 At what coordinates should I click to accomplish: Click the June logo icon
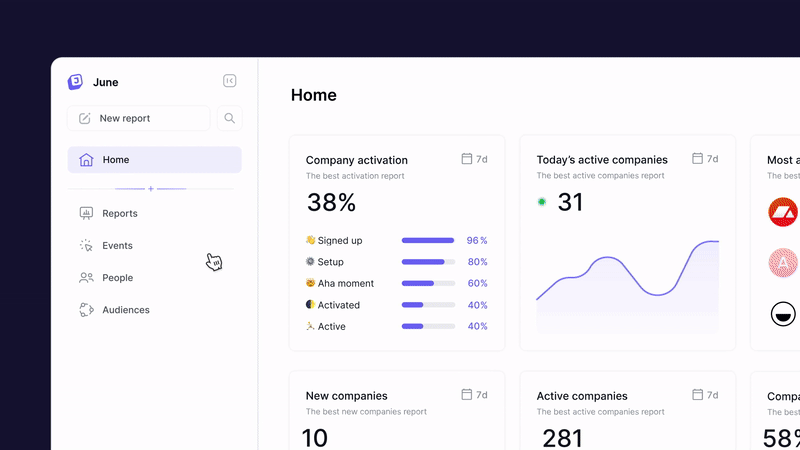76,82
